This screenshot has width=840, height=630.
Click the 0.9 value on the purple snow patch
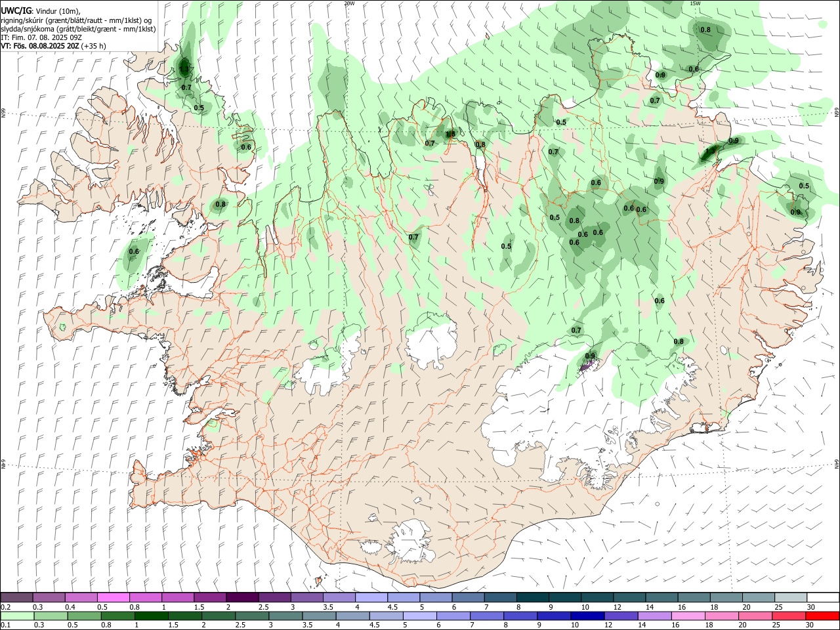[x=590, y=356]
